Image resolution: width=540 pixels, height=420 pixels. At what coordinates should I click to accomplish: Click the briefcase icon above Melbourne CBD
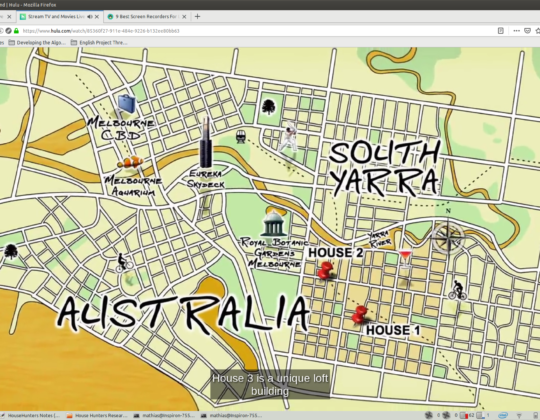pos(126,104)
